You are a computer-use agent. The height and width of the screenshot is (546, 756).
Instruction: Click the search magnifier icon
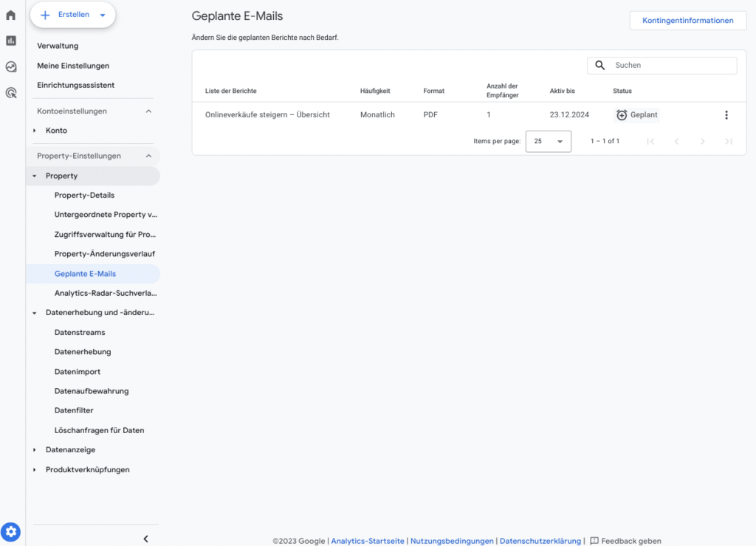(599, 65)
